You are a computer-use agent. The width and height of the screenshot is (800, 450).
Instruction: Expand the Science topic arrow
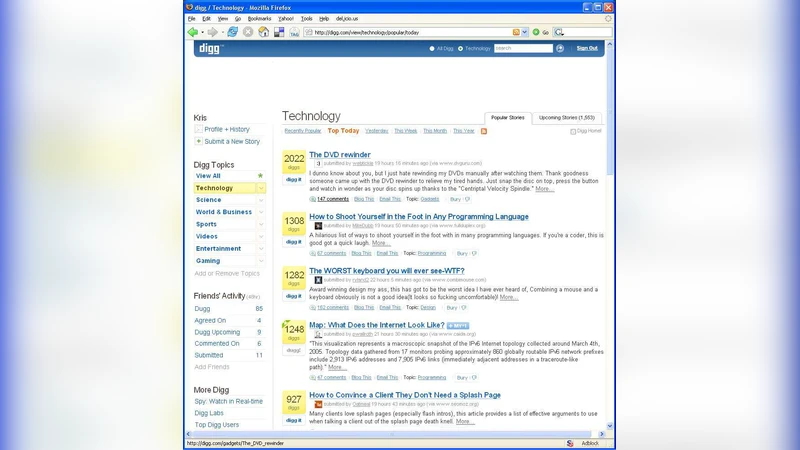tap(261, 200)
